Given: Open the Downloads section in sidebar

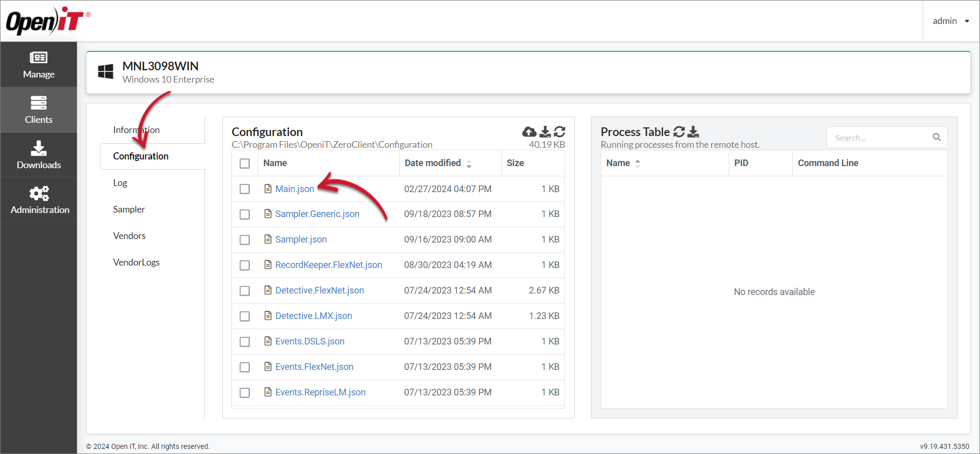Looking at the screenshot, I should [39, 155].
